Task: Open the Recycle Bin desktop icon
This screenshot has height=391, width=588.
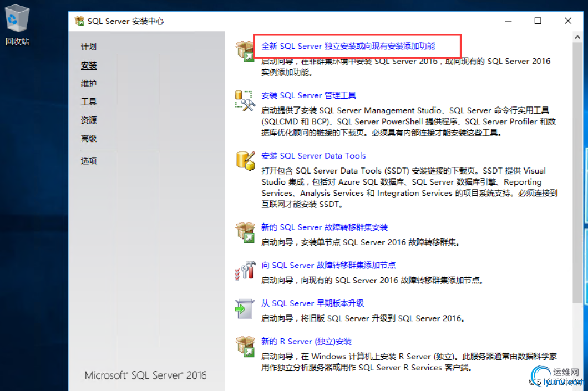Action: (17, 25)
